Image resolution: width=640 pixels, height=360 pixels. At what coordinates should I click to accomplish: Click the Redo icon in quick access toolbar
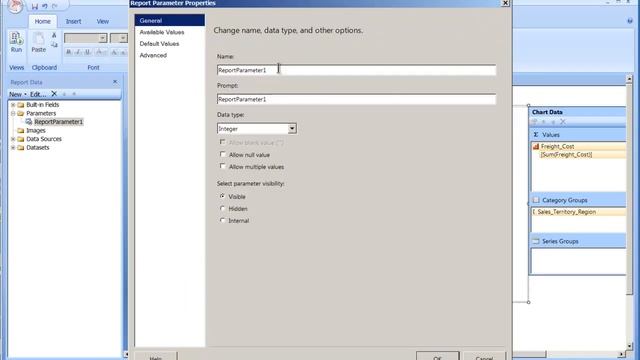[x=55, y=7]
